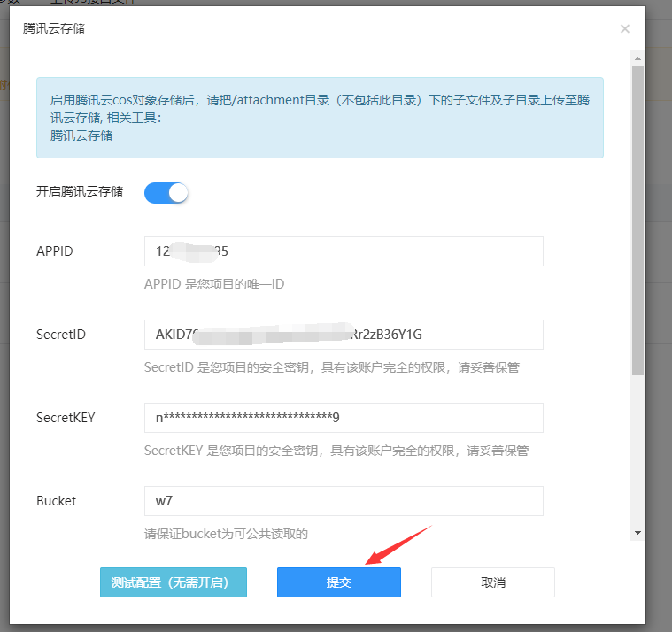Click the Bucket label
This screenshot has width=672, height=632.
pyautogui.click(x=56, y=500)
